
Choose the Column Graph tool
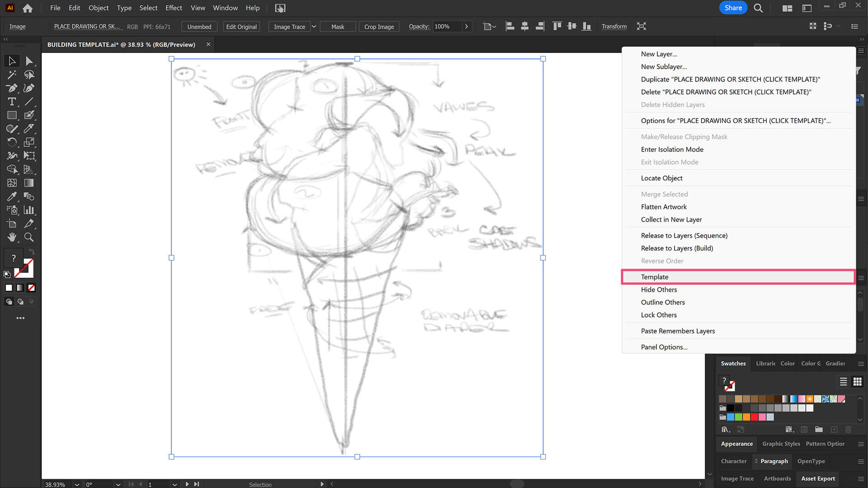click(x=29, y=210)
